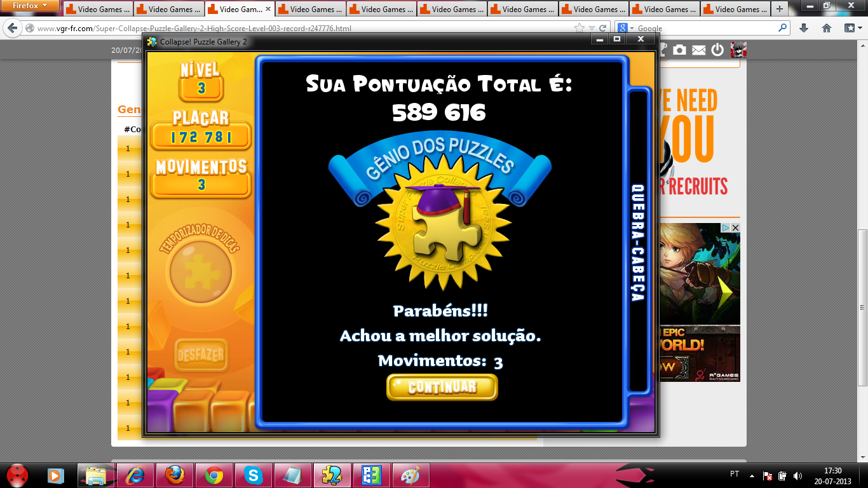Open the user avatar picture

click(738, 50)
